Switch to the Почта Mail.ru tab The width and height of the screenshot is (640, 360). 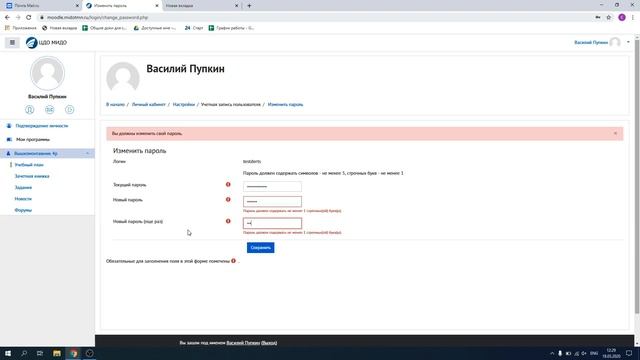tap(42, 6)
